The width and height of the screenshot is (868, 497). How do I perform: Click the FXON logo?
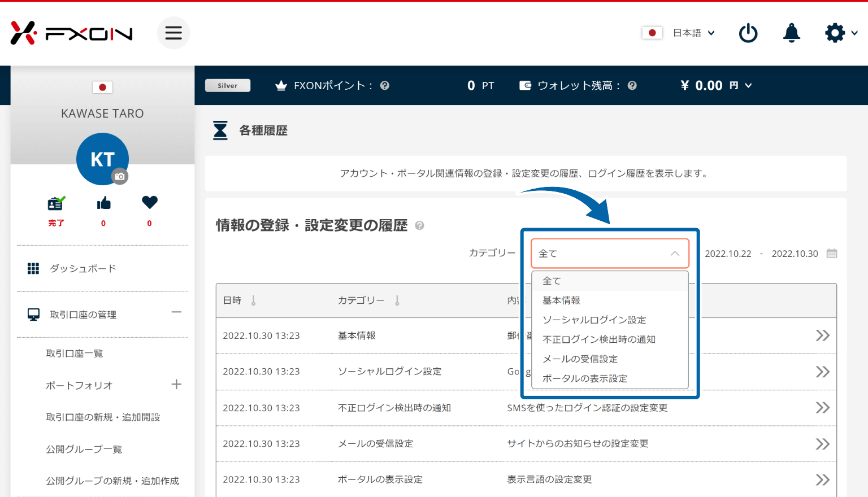coord(72,33)
